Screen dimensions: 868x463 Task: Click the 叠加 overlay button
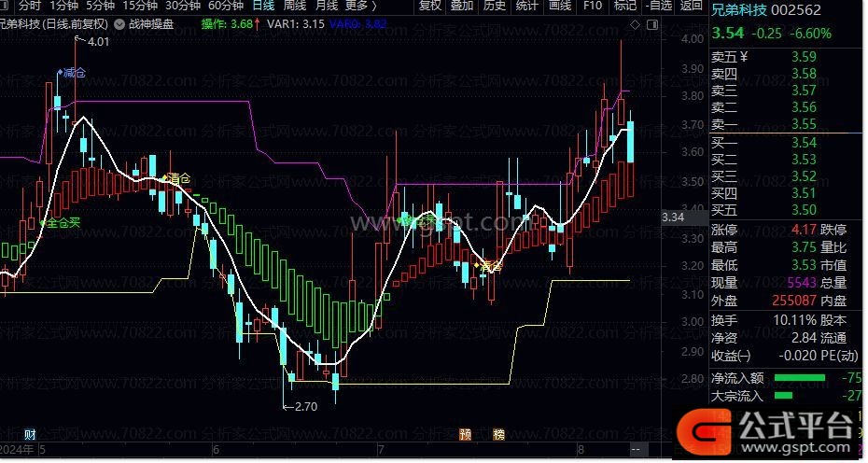(462, 7)
